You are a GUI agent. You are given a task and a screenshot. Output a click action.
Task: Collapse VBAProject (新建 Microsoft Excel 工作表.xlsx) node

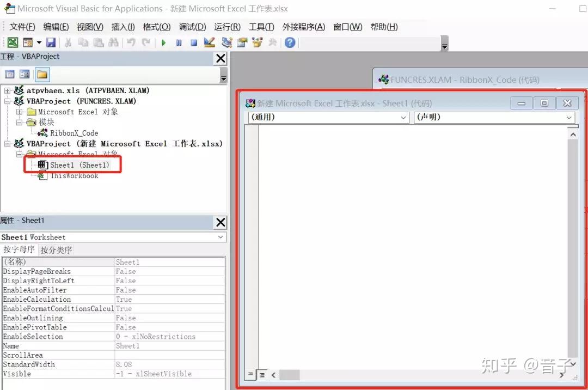pos(8,144)
